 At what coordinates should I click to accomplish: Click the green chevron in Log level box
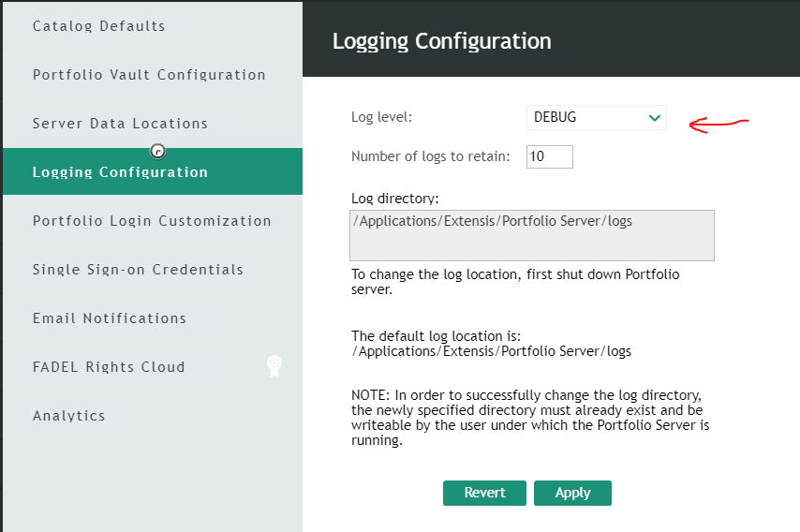click(654, 118)
